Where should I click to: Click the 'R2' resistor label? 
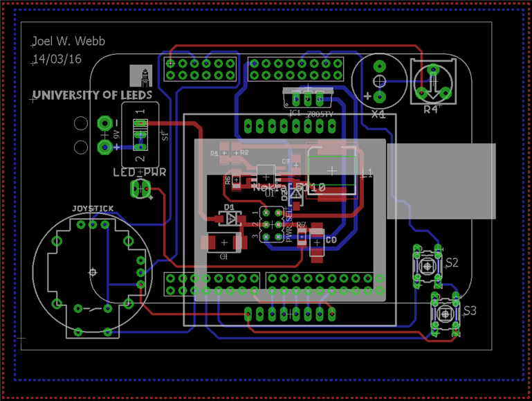244,152
